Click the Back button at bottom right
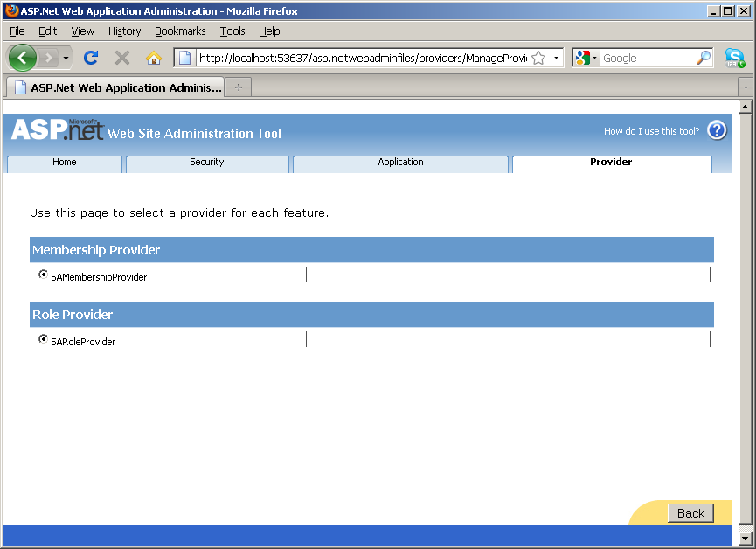The image size is (756, 549). (690, 513)
